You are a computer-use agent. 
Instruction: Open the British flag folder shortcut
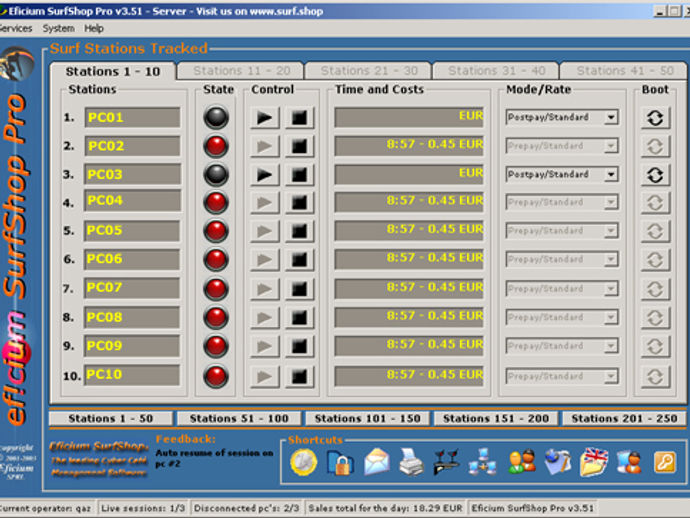(594, 462)
